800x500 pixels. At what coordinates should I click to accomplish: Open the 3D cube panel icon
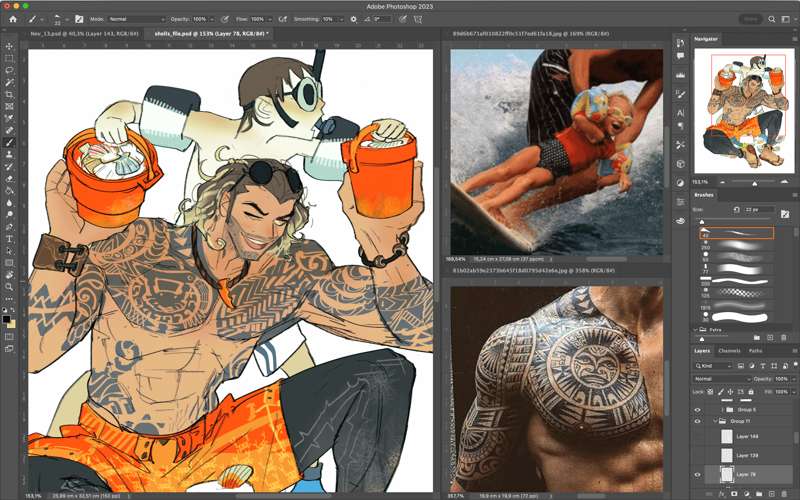click(680, 164)
